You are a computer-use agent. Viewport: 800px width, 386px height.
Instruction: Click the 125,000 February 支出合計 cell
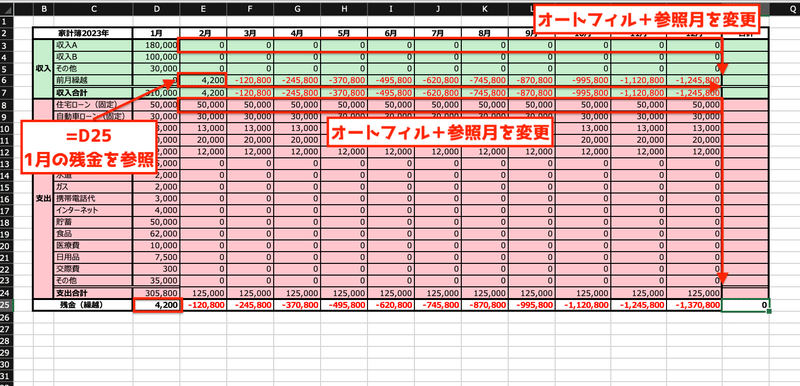click(203, 293)
